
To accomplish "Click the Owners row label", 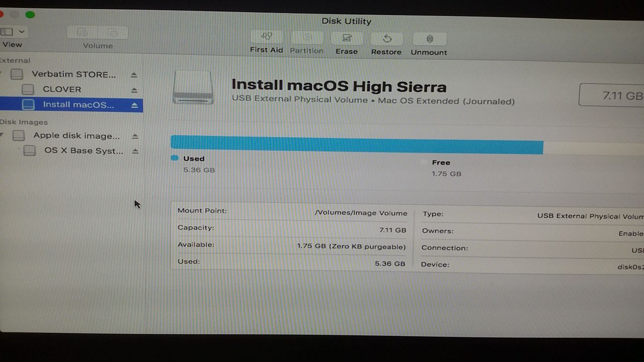I will 438,231.
